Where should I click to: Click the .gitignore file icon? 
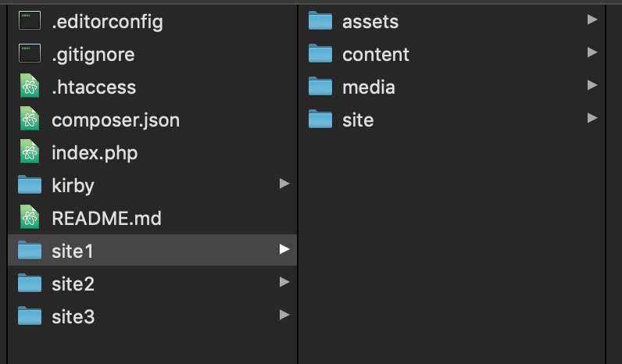pos(30,54)
